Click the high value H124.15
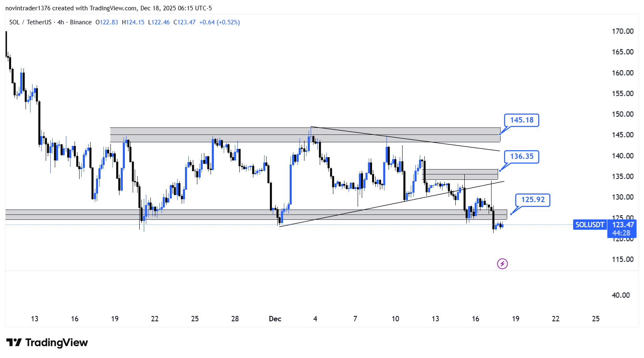The image size is (644, 358). pyautogui.click(x=133, y=22)
